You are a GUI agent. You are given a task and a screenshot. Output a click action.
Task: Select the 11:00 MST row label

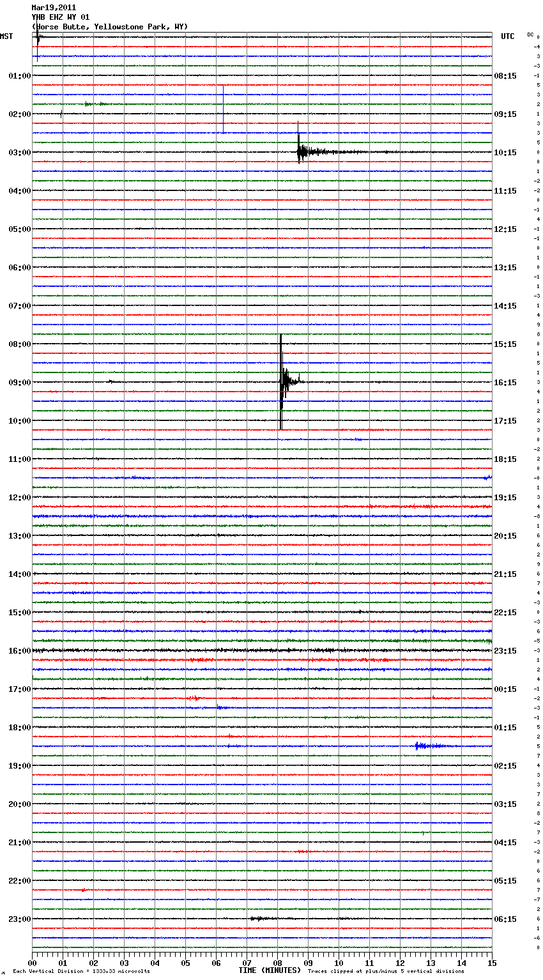coord(20,459)
